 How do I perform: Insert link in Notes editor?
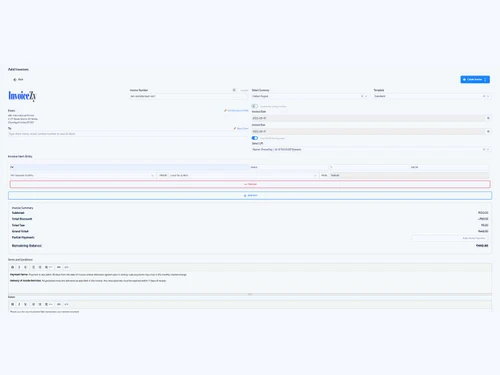59,304
